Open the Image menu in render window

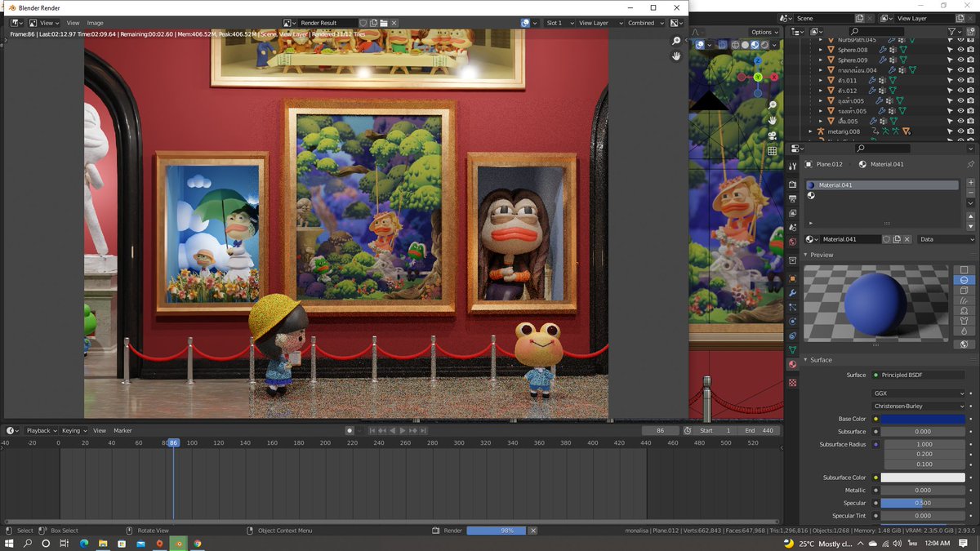point(95,23)
